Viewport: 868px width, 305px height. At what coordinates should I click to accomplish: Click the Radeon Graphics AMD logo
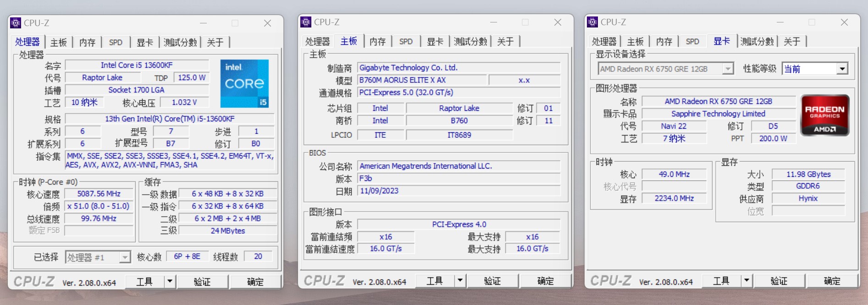pos(824,115)
